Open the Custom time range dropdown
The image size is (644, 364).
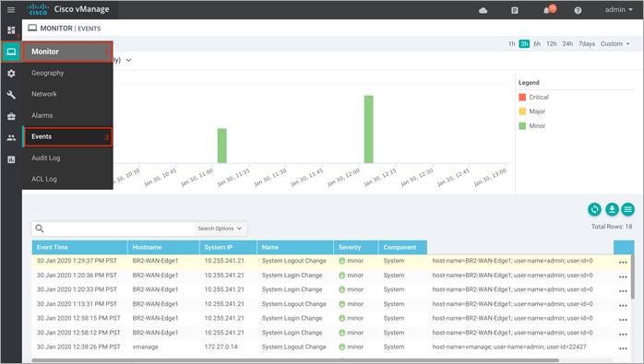click(x=614, y=43)
